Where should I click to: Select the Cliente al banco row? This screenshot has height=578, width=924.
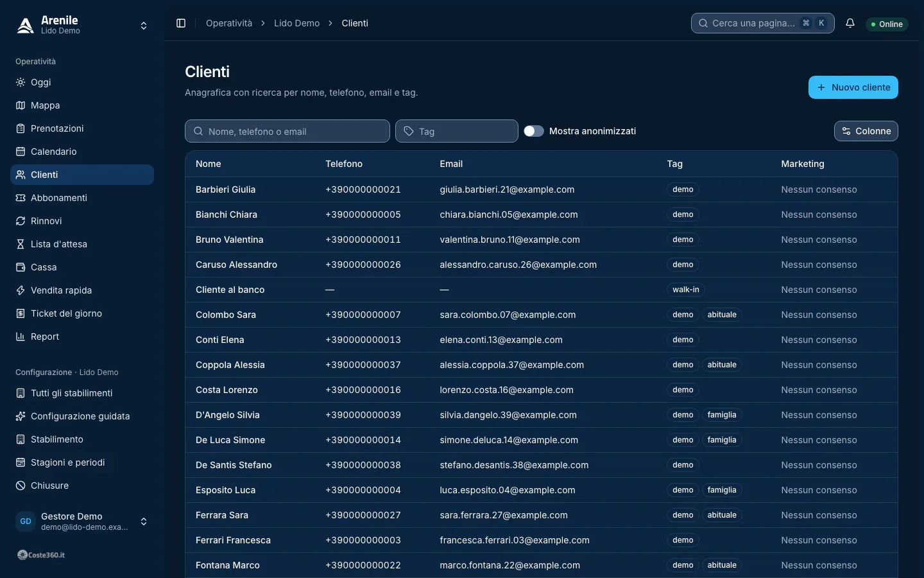point(542,290)
